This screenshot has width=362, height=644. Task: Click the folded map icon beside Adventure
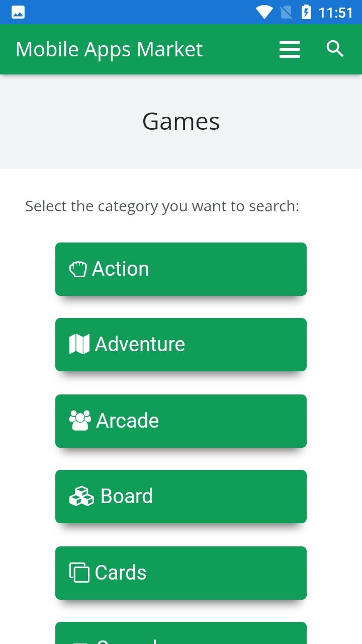pyautogui.click(x=79, y=344)
